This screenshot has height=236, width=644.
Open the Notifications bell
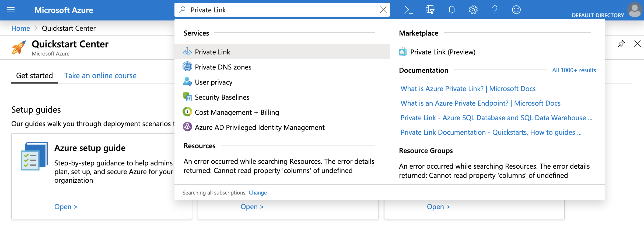pos(451,10)
